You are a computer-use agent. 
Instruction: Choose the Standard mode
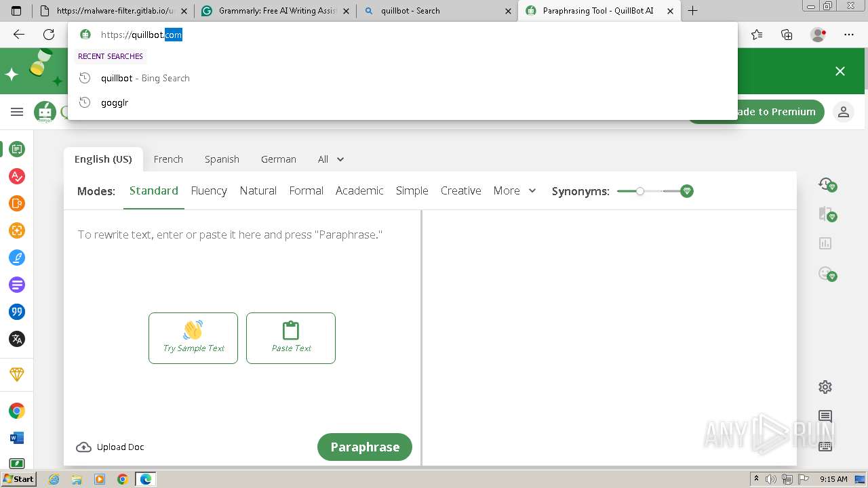154,191
